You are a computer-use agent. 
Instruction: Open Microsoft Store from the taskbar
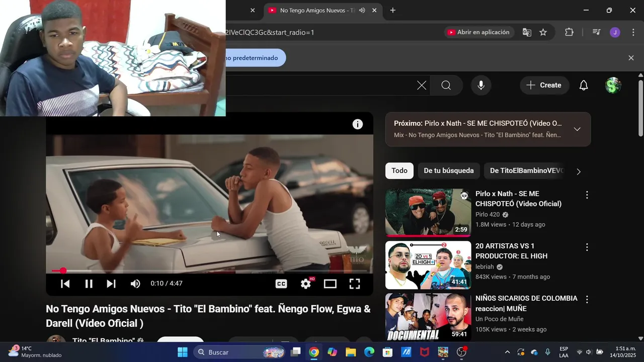[x=387, y=352]
